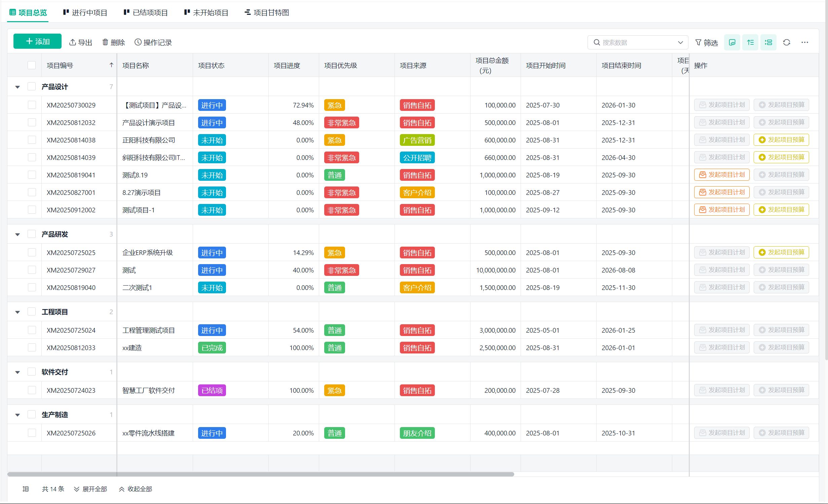The width and height of the screenshot is (828, 504).
Task: Collapse the 工程项目 group
Action: (x=17, y=312)
